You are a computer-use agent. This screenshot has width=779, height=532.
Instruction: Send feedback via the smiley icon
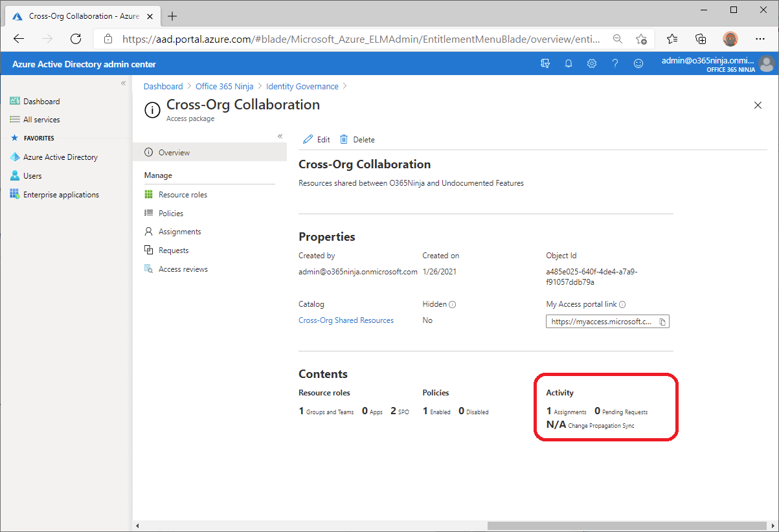(638, 63)
